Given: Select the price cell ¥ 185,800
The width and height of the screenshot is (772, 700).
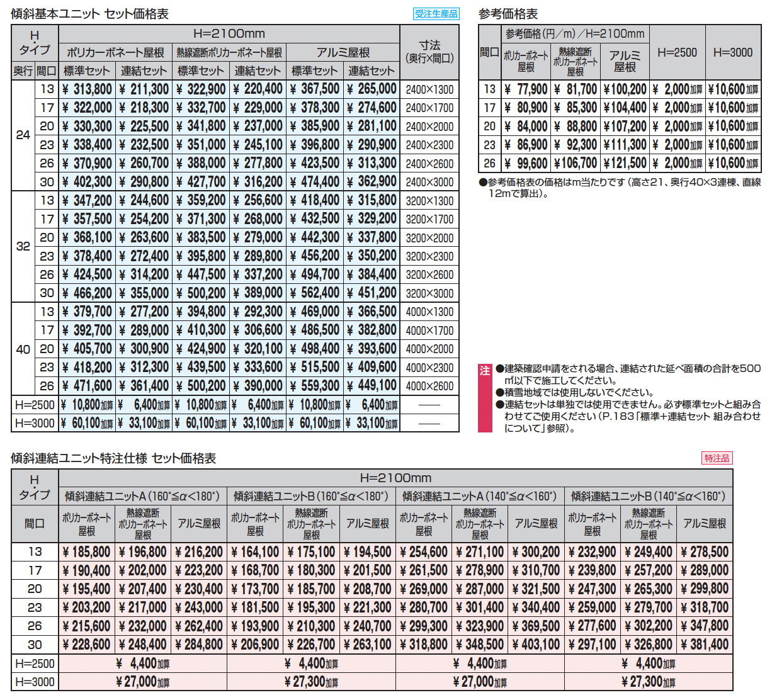Looking at the screenshot, I should (x=87, y=552).
